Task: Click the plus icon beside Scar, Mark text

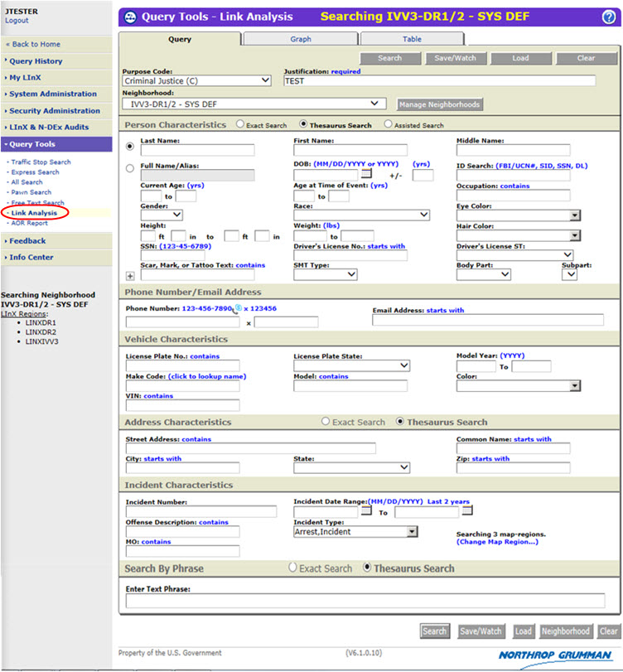Action: pyautogui.click(x=130, y=276)
